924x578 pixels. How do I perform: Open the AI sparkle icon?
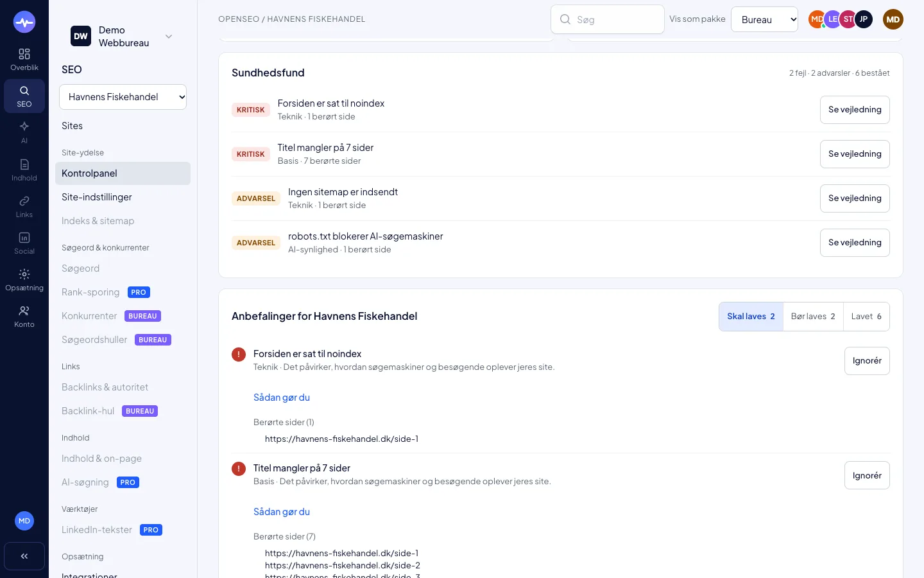pyautogui.click(x=24, y=127)
